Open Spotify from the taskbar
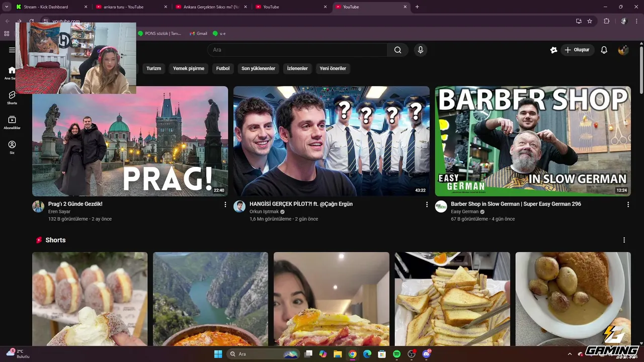Viewport: 644px width, 362px height. (x=396, y=354)
